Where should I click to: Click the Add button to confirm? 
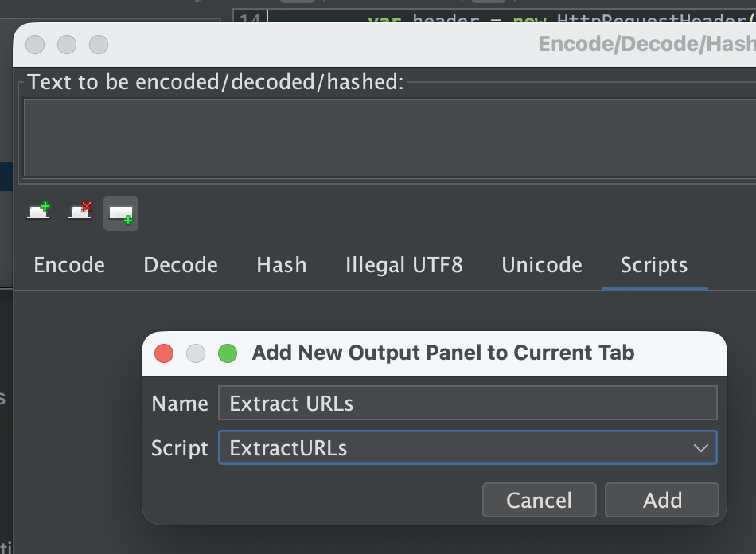coord(661,500)
